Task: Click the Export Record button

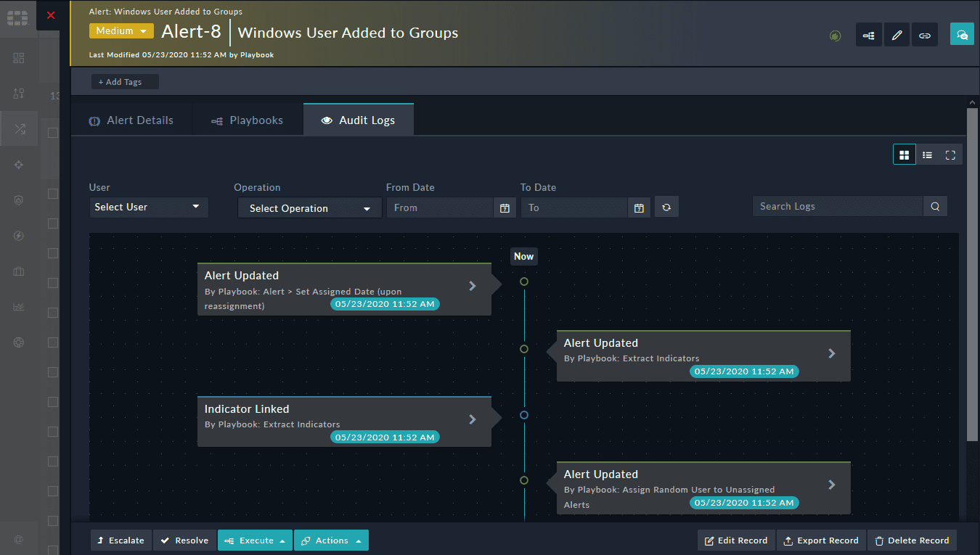Action: coord(820,540)
